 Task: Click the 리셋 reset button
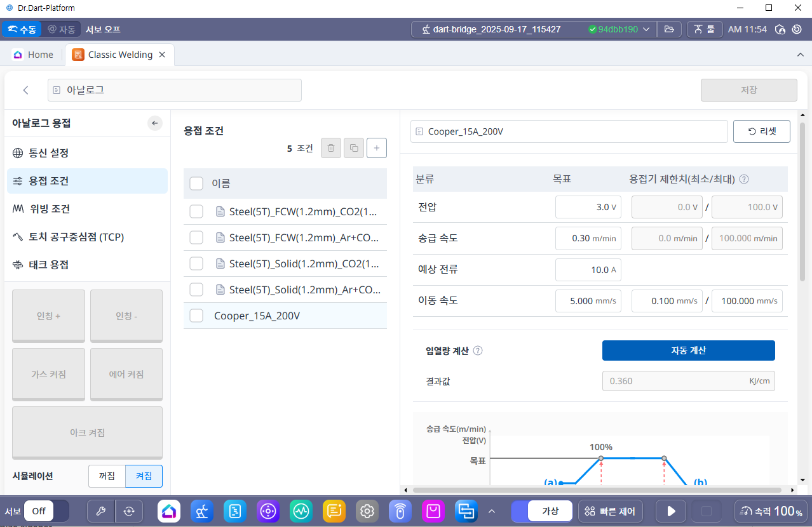click(x=761, y=131)
